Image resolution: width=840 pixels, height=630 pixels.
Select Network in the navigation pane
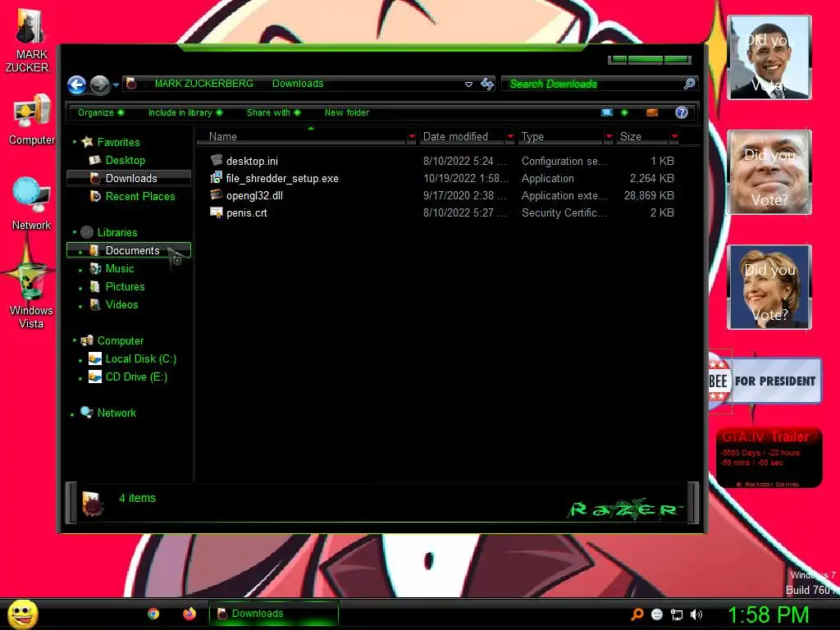tap(116, 413)
